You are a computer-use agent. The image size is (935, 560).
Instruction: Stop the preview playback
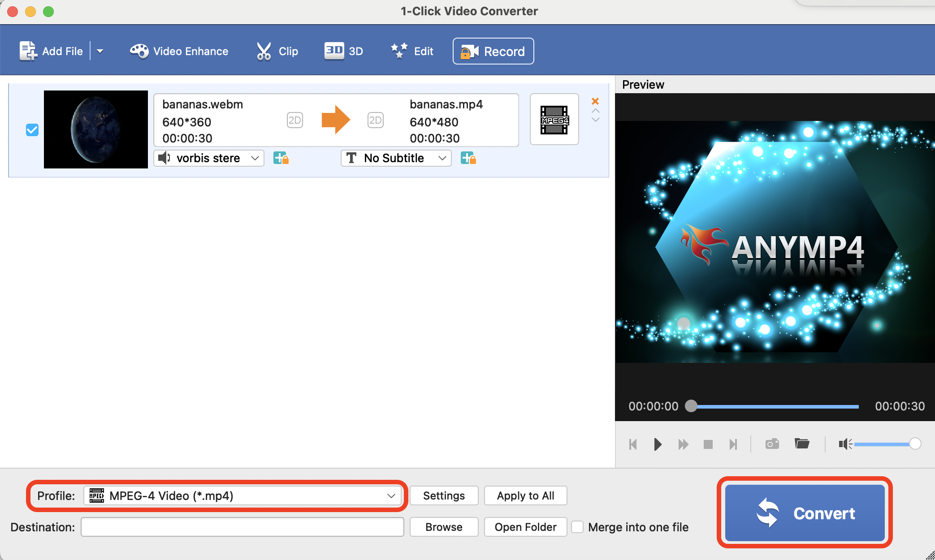pyautogui.click(x=708, y=444)
